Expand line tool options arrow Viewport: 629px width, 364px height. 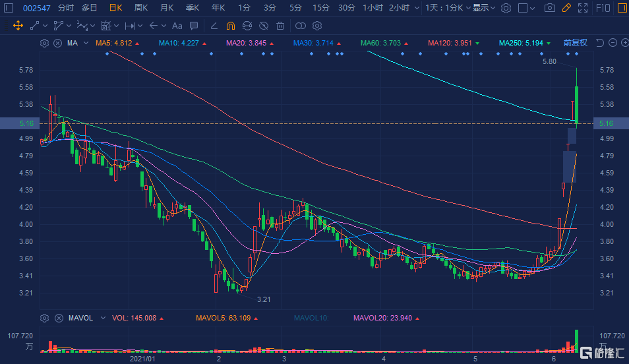45,26
